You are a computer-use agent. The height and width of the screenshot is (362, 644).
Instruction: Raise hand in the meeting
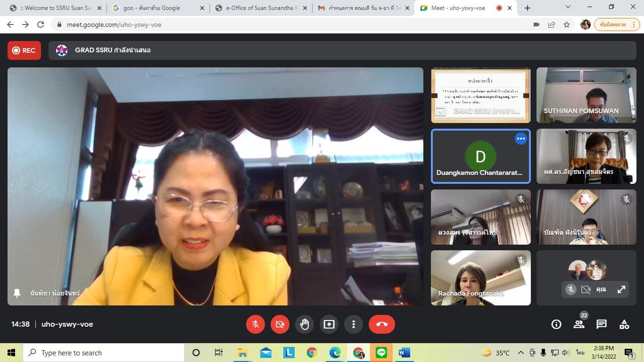coord(305,324)
